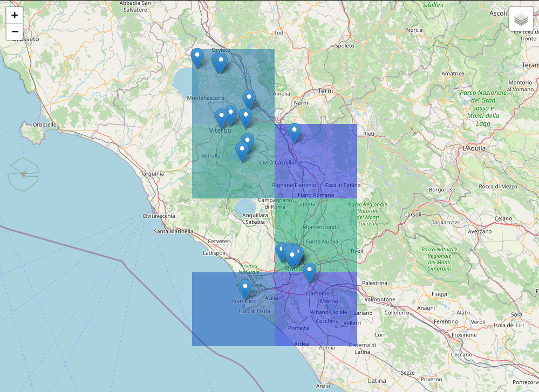Select the purple square over Fara in Sabina

[316, 161]
